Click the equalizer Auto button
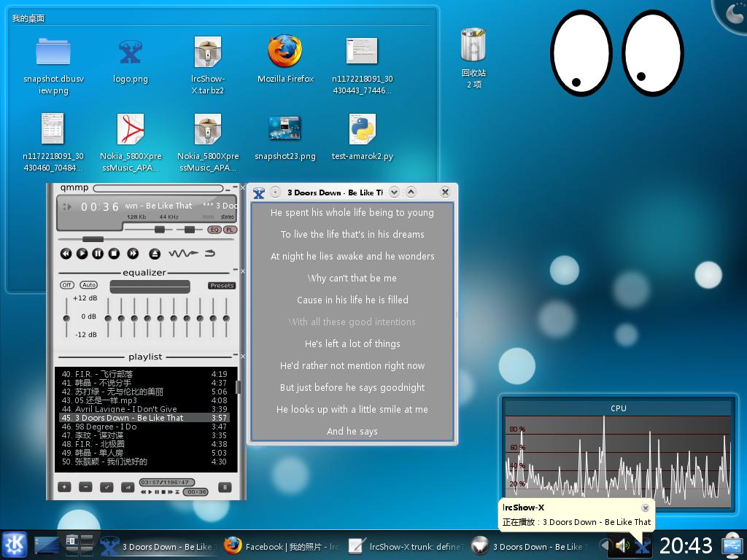 [x=88, y=285]
